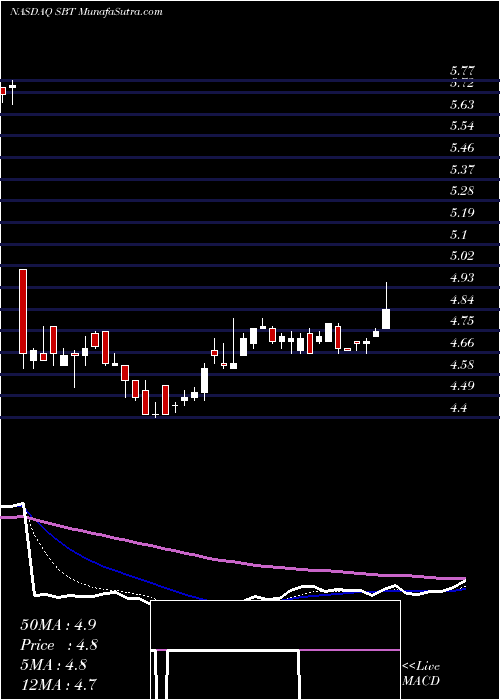Click the 4.49 price level label

click(462, 386)
